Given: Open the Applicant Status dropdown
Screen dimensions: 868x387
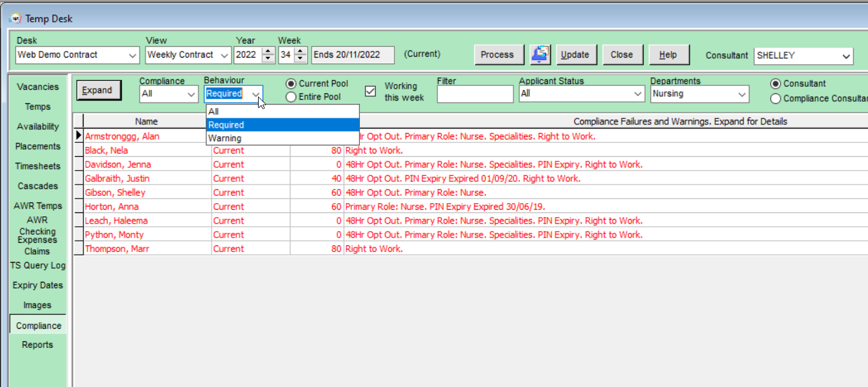Looking at the screenshot, I should click(582, 94).
